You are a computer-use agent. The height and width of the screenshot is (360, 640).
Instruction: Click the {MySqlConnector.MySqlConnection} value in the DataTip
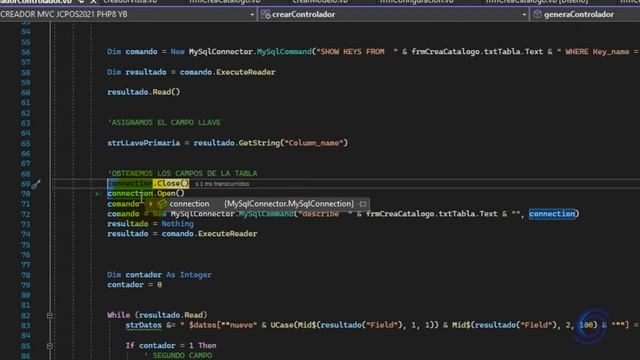coord(289,204)
